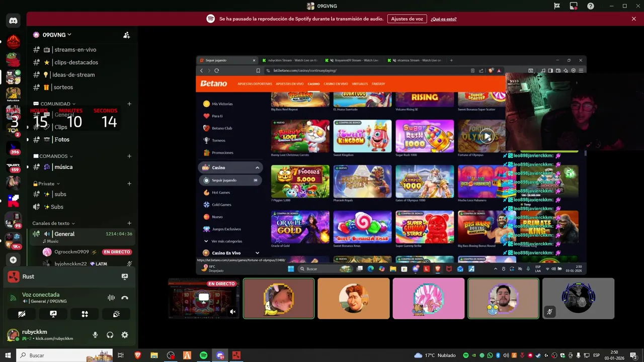The image size is (644, 362).
Task: Select user Ogrocckm0909 in voice channel
Action: point(87,252)
